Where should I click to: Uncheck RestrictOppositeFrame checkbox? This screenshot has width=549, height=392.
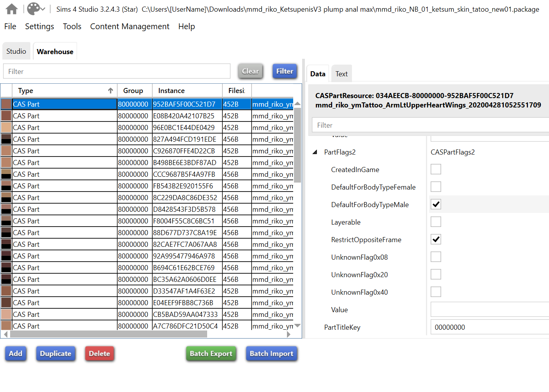tap(436, 239)
